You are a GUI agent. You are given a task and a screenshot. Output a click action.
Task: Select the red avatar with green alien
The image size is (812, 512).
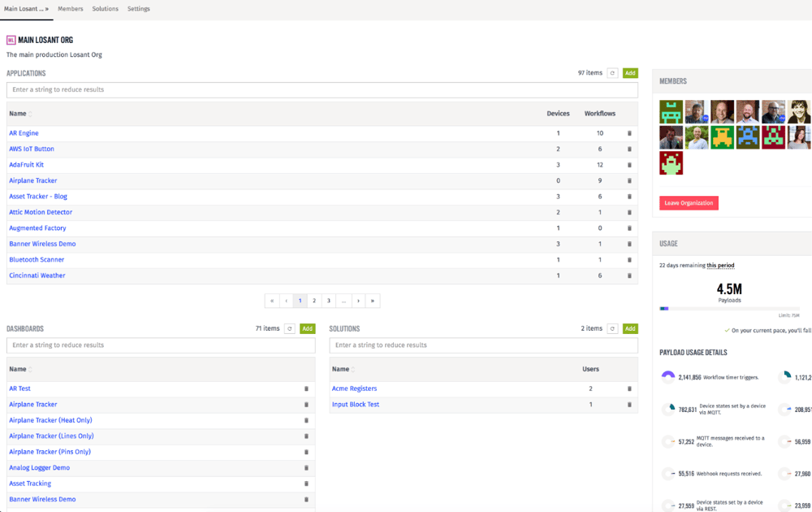672,163
